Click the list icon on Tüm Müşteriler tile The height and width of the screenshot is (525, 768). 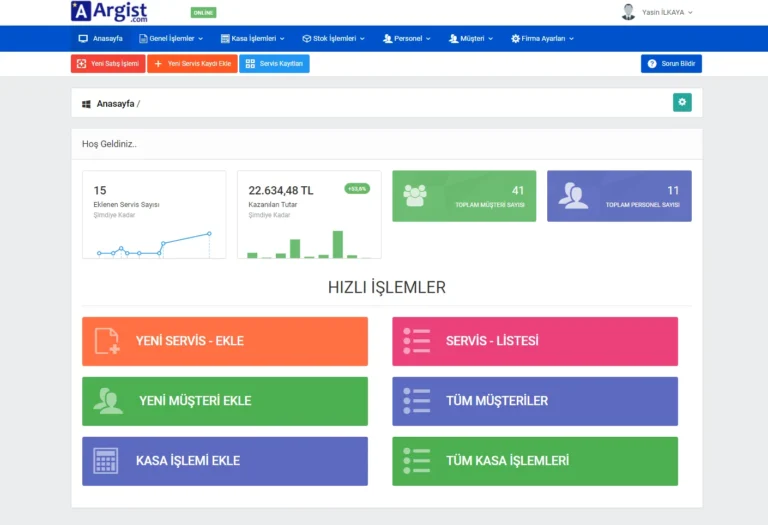click(417, 401)
